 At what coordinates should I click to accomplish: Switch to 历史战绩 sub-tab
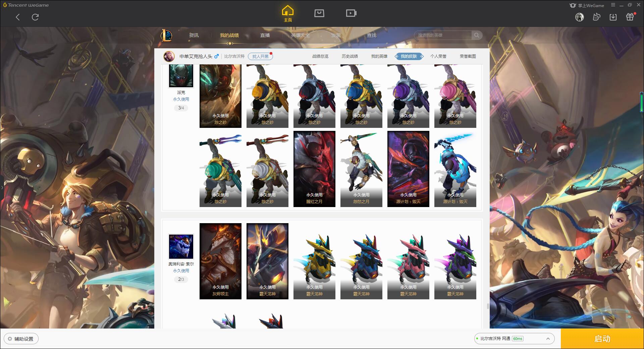(x=350, y=56)
